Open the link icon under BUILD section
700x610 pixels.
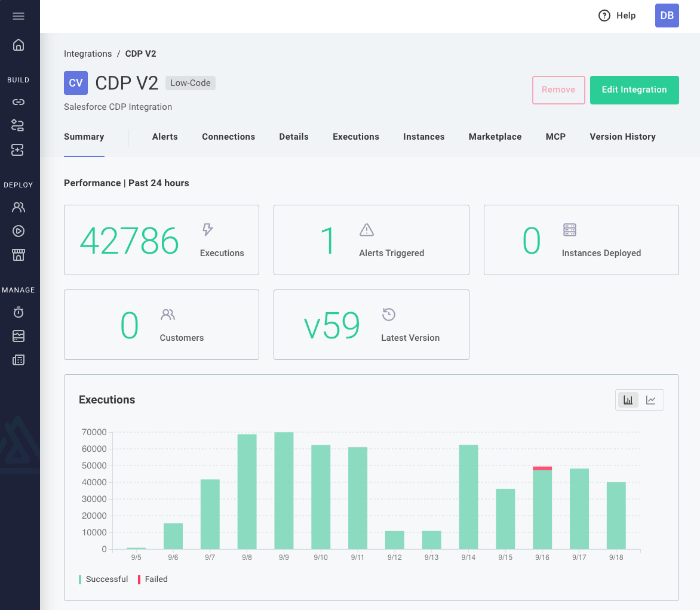point(19,102)
